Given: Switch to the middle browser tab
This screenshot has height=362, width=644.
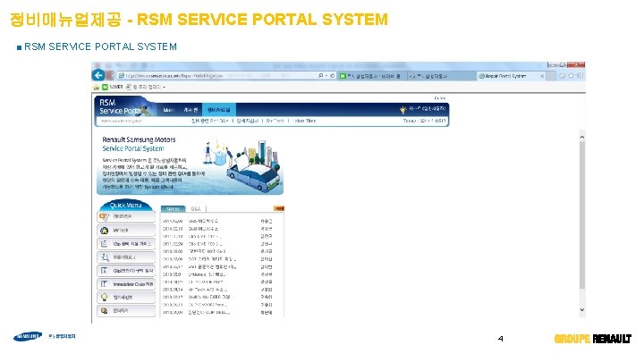Looking at the screenshot, I should [x=442, y=76].
